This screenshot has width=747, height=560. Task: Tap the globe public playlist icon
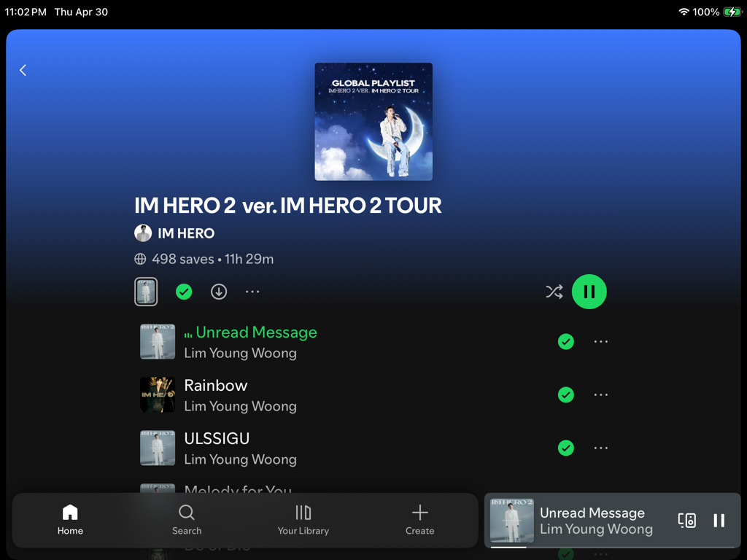pyautogui.click(x=140, y=259)
